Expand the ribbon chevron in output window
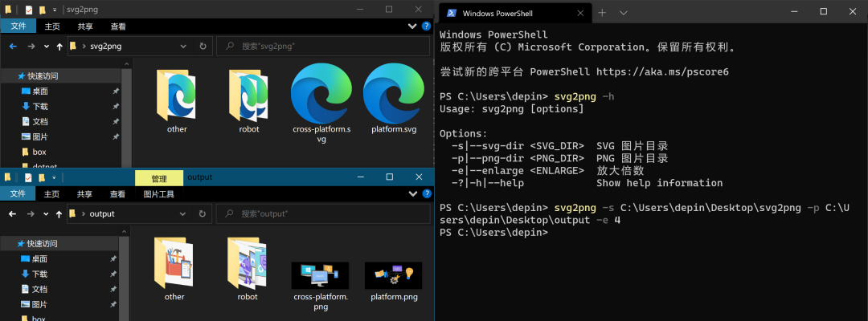The image size is (868, 321). 412,194
